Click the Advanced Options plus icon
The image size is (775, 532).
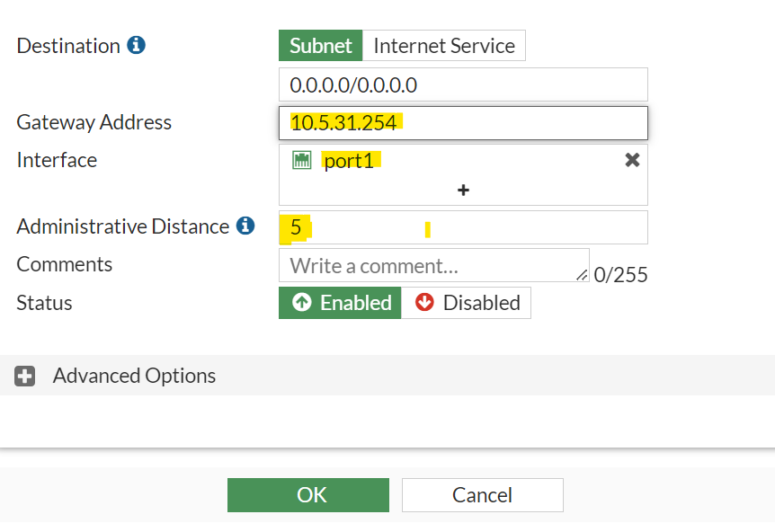[x=25, y=376]
